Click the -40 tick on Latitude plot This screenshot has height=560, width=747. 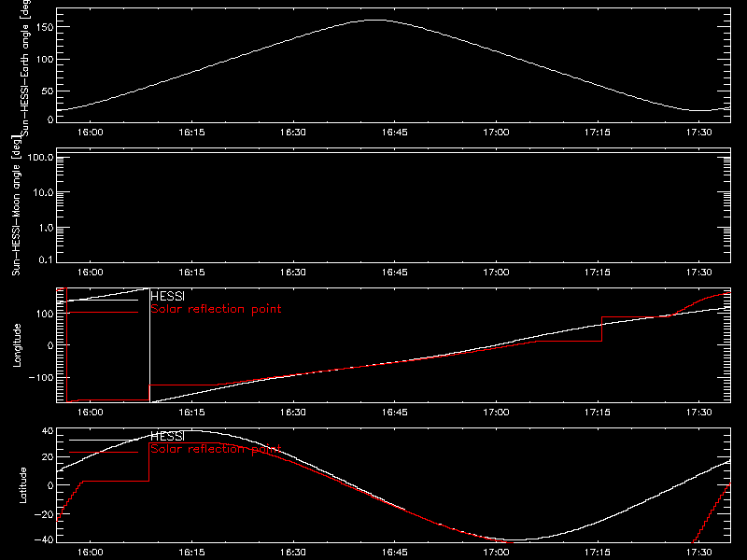tap(44, 540)
